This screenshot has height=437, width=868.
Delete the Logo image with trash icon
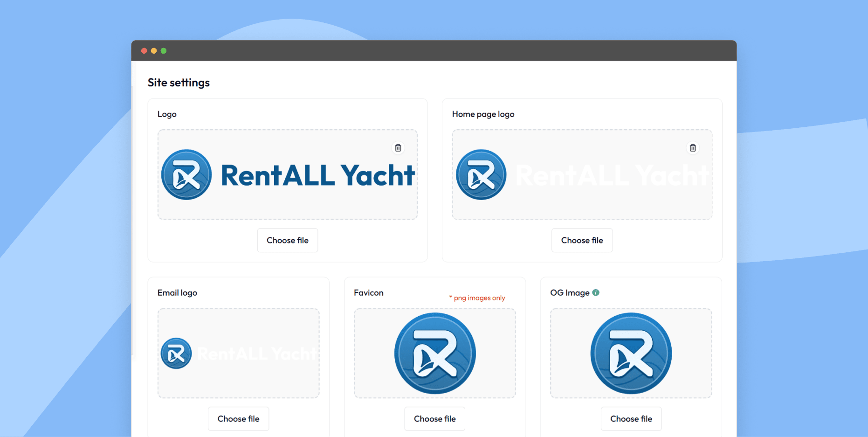pyautogui.click(x=398, y=148)
